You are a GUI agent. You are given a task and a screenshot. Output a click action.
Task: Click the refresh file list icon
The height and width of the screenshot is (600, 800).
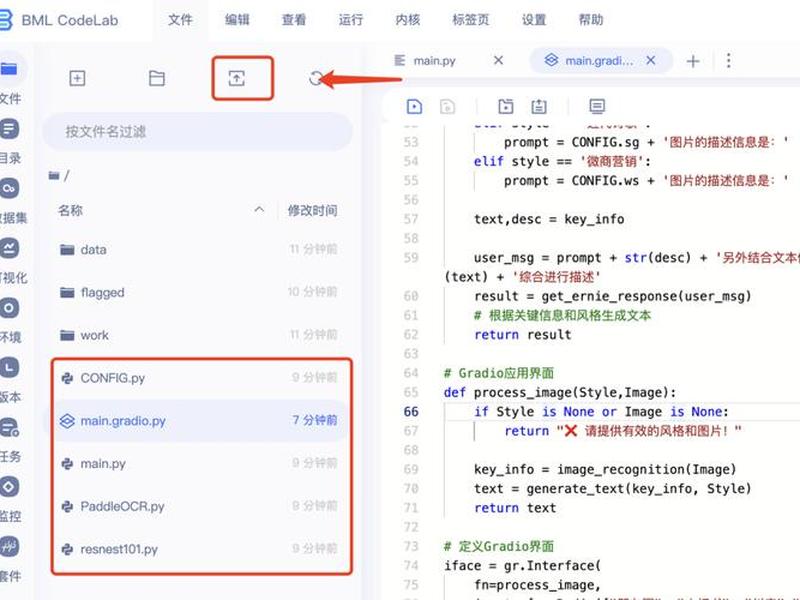(316, 78)
